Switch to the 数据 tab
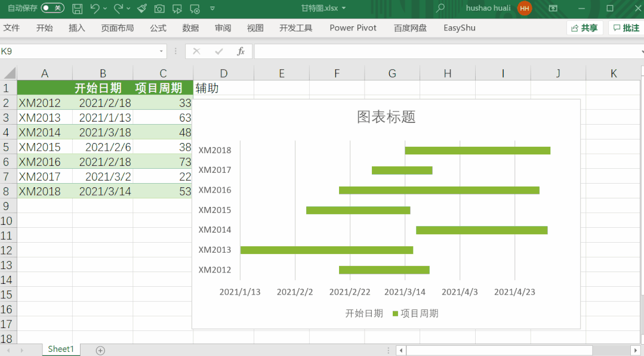Screen dimensions: 644x356 click(x=190, y=28)
